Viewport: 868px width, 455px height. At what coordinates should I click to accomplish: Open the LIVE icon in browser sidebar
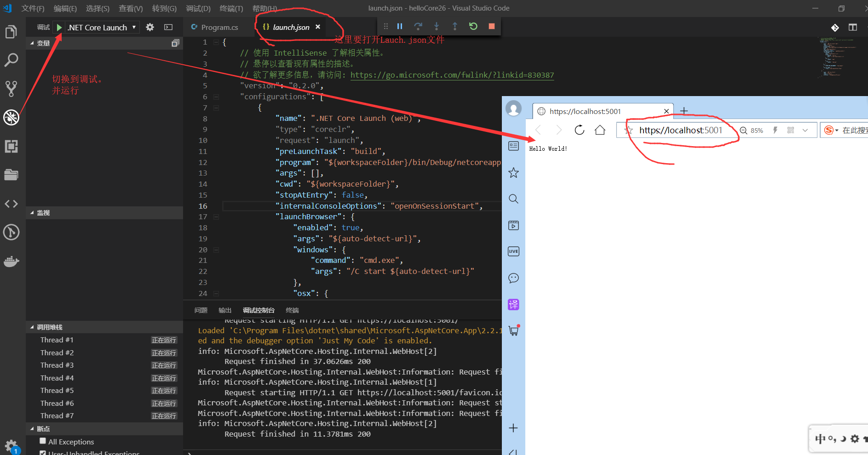(513, 251)
